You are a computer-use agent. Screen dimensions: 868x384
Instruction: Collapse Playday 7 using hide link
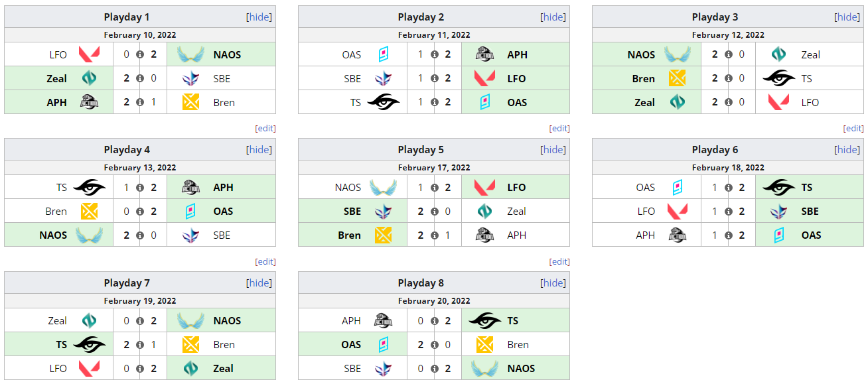coord(259,283)
